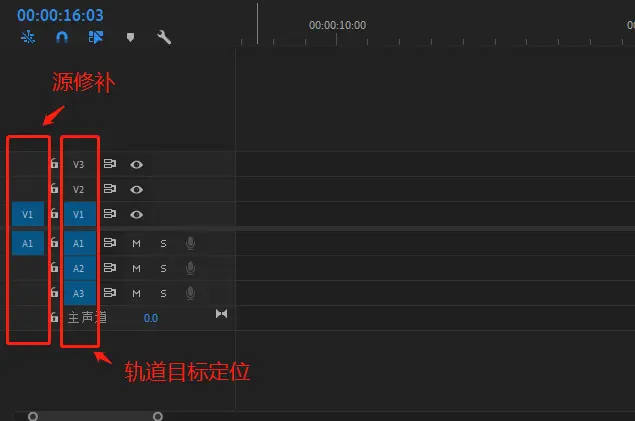The height and width of the screenshot is (421, 635).
Task: Toggle lock on track V3
Action: tap(54, 164)
